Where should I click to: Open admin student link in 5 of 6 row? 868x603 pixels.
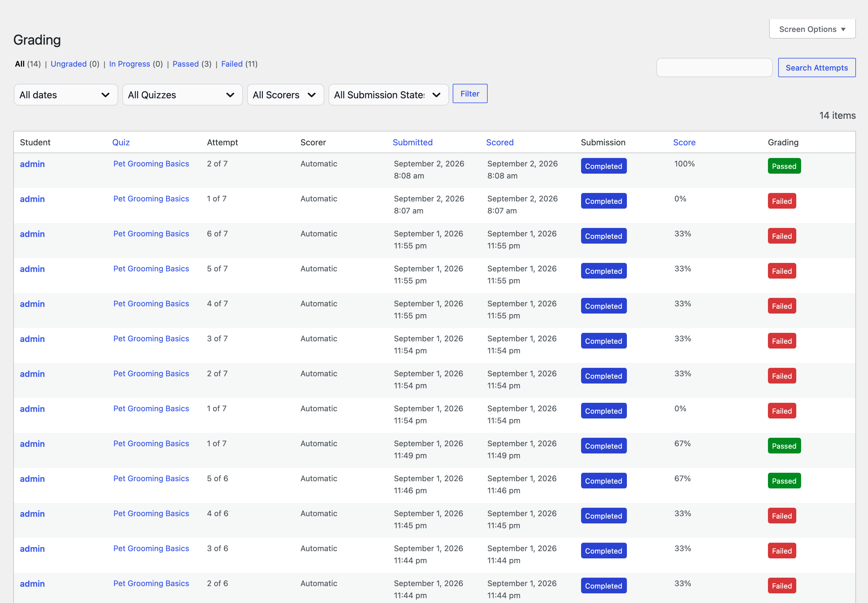point(32,479)
